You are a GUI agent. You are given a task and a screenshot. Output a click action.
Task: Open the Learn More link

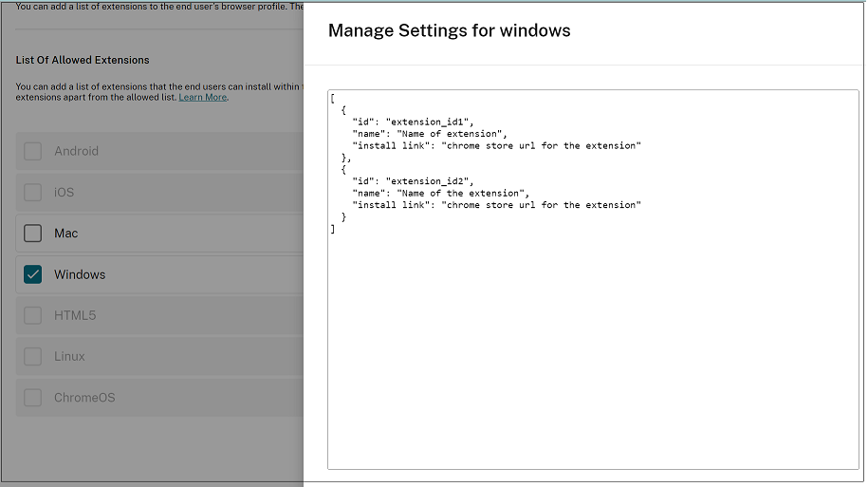click(203, 97)
